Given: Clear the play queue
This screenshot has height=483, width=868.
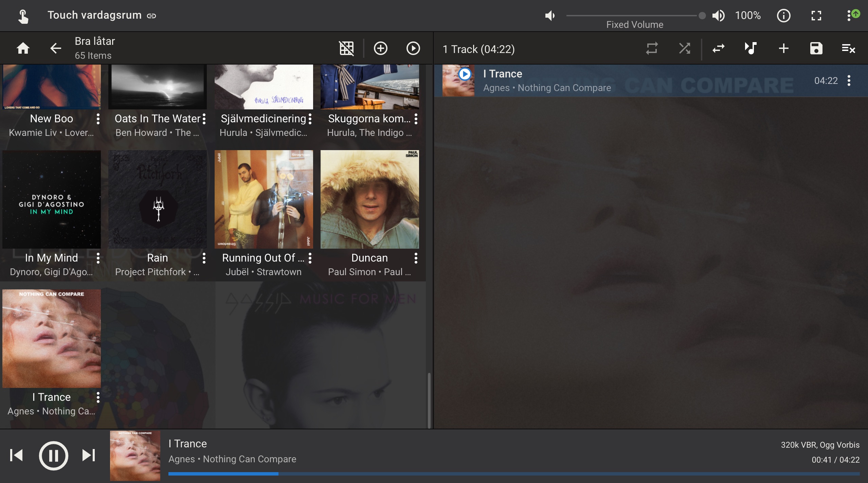Looking at the screenshot, I should (848, 48).
